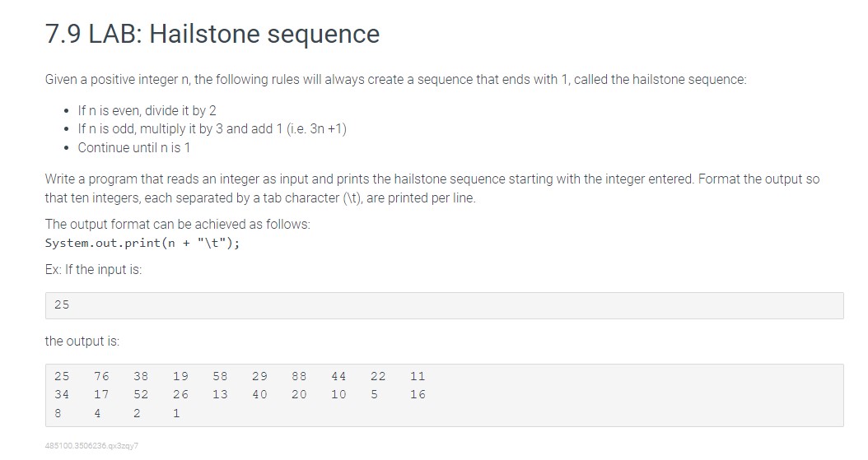Click the sentence "Given a positive integer n"
Viewport: 868px width, 460px height.
tap(396, 80)
